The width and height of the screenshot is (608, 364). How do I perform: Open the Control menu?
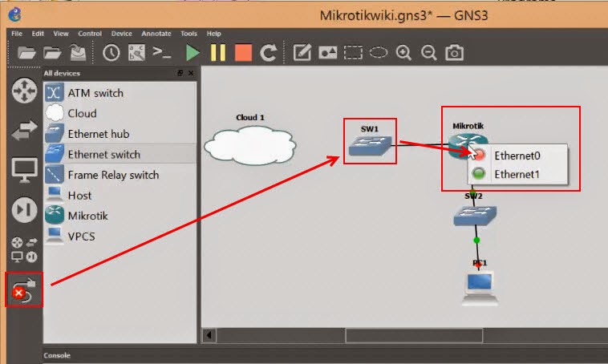click(x=90, y=34)
